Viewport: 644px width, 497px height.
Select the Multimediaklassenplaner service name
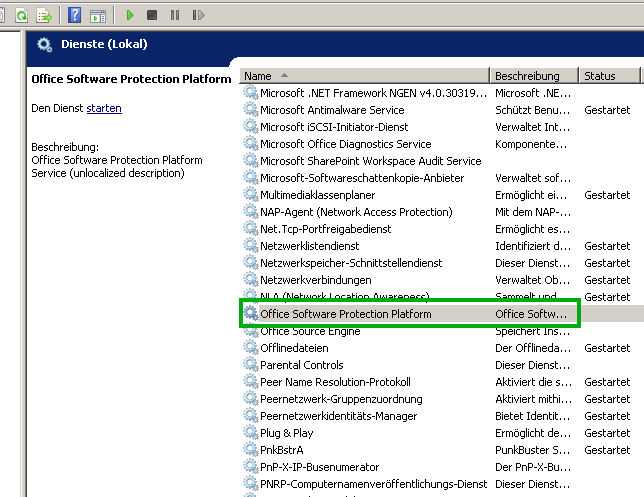pyautogui.click(x=318, y=195)
